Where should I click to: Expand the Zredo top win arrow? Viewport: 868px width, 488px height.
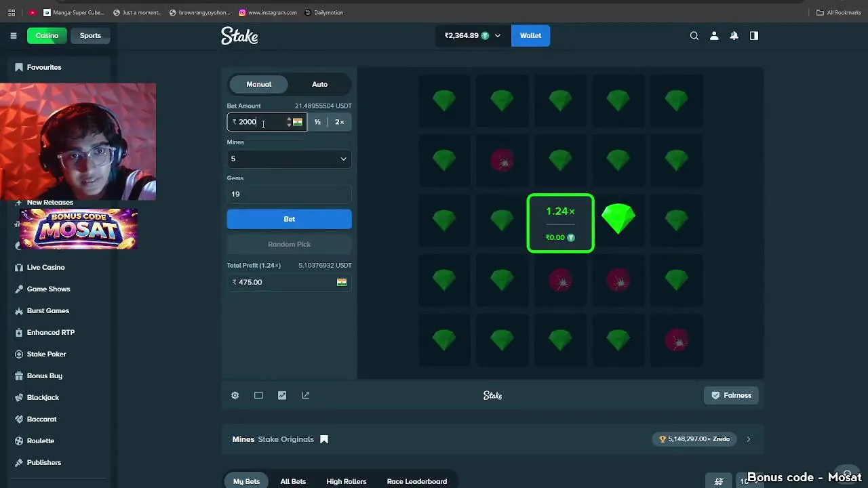(x=749, y=439)
